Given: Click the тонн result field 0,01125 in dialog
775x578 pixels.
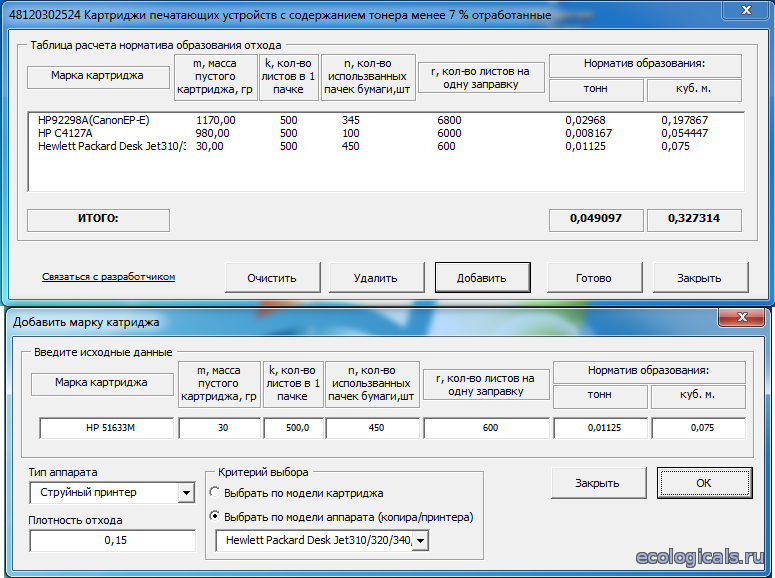Looking at the screenshot, I should (x=601, y=428).
